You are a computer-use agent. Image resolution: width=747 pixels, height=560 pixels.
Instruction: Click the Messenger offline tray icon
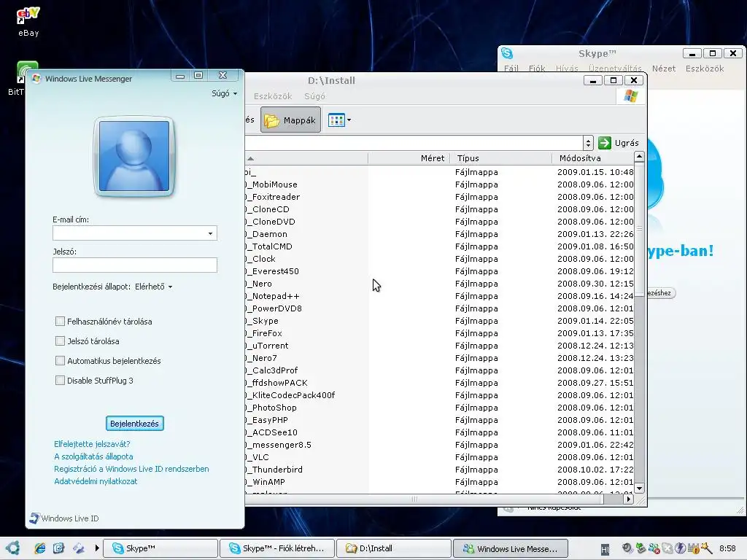(x=654, y=548)
